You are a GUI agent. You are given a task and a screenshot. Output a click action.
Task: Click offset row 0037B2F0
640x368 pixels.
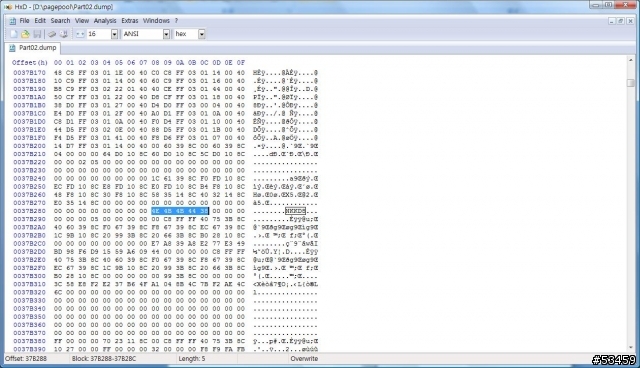point(29,268)
